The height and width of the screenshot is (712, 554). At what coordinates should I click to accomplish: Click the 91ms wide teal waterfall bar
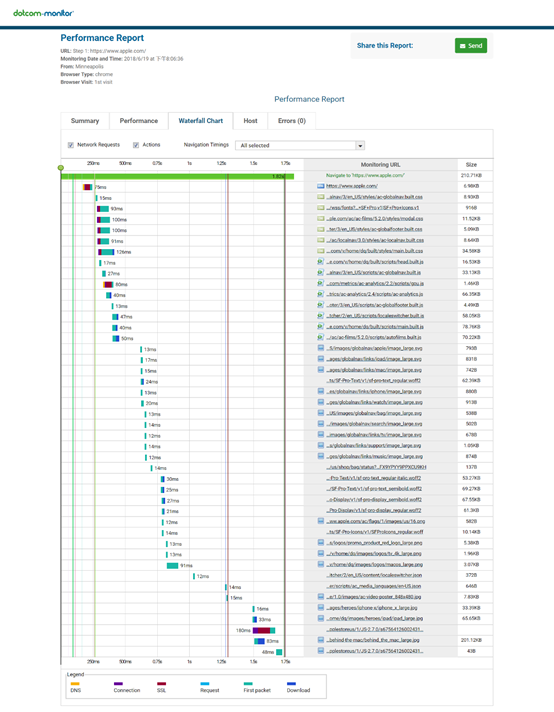tap(173, 566)
